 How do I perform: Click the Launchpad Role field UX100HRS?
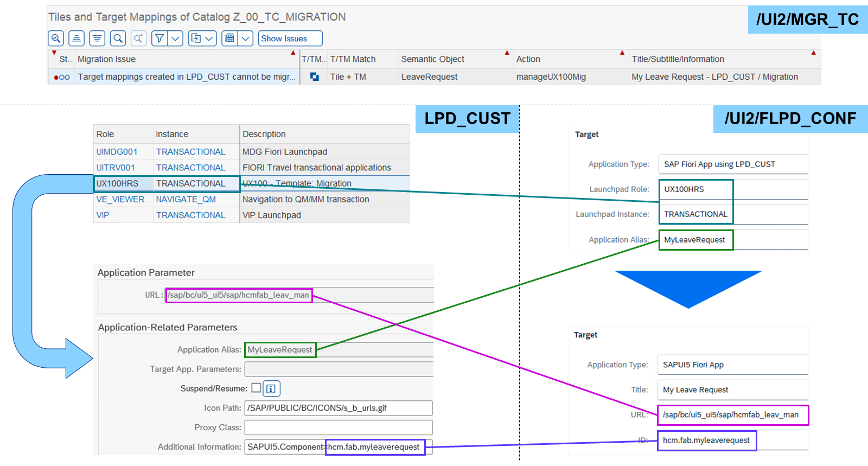733,189
